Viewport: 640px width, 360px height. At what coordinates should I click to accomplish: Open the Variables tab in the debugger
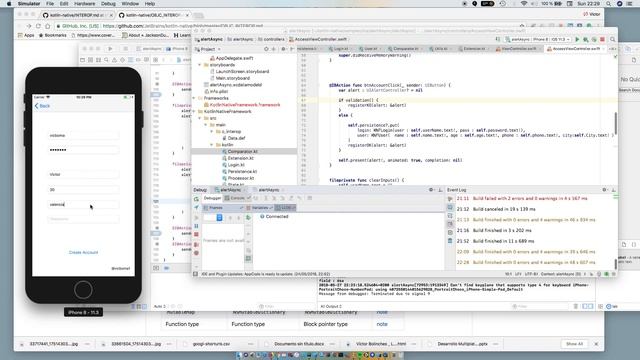point(260,208)
